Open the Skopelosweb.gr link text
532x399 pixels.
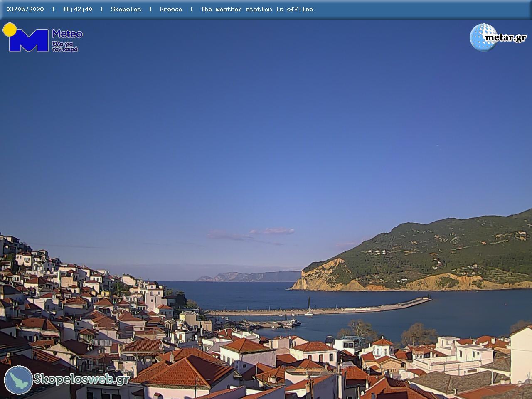[x=81, y=379]
